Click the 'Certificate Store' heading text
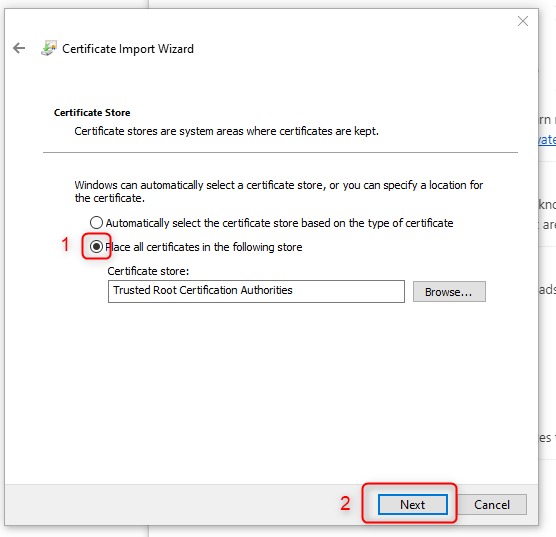Screen dimensions: 556x537 click(x=92, y=112)
